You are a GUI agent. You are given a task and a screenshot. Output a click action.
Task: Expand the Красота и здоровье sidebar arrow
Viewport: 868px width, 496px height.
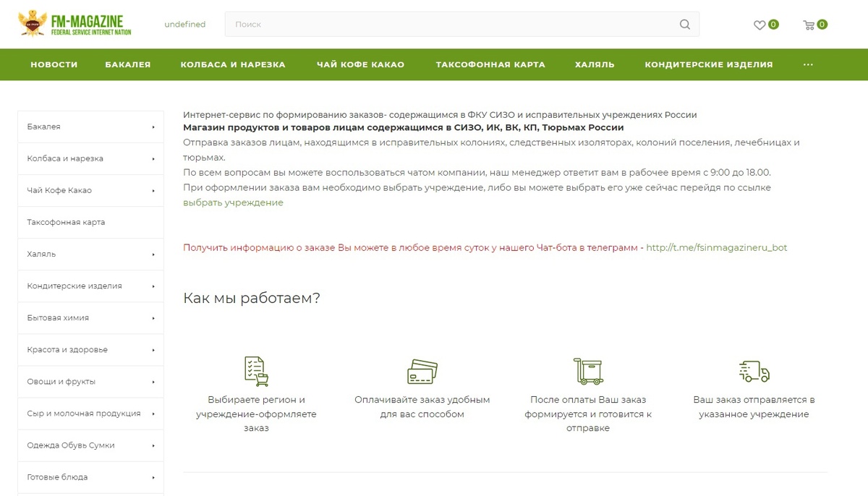[x=153, y=350]
